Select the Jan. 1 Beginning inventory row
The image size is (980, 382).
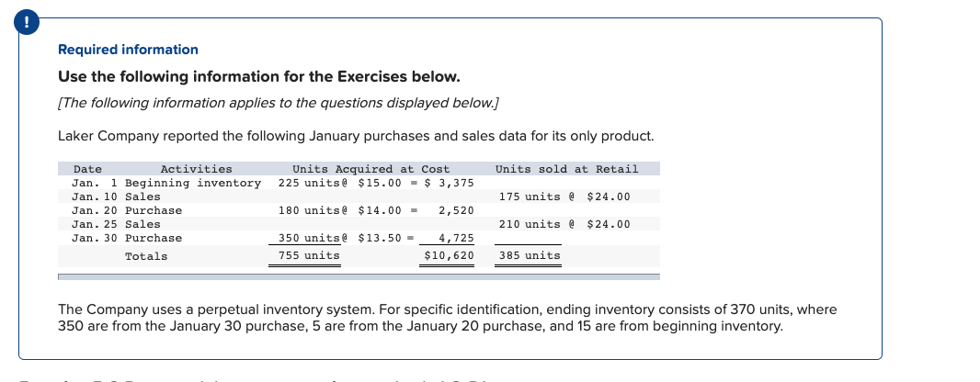pyautogui.click(x=359, y=183)
